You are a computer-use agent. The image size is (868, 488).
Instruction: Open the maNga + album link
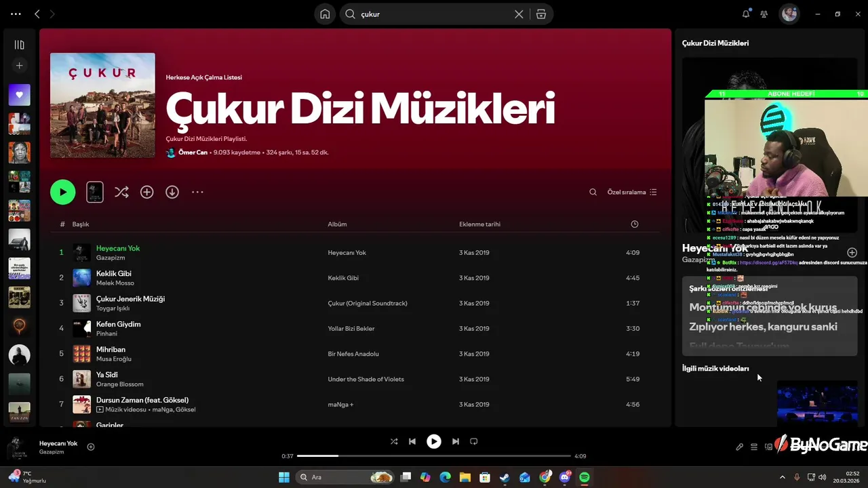click(x=340, y=405)
